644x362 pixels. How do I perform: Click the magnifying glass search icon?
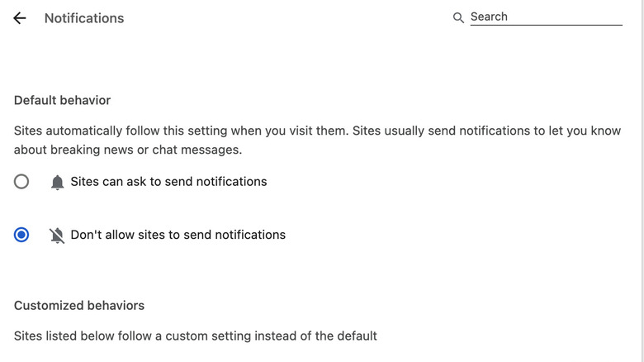[x=459, y=17]
